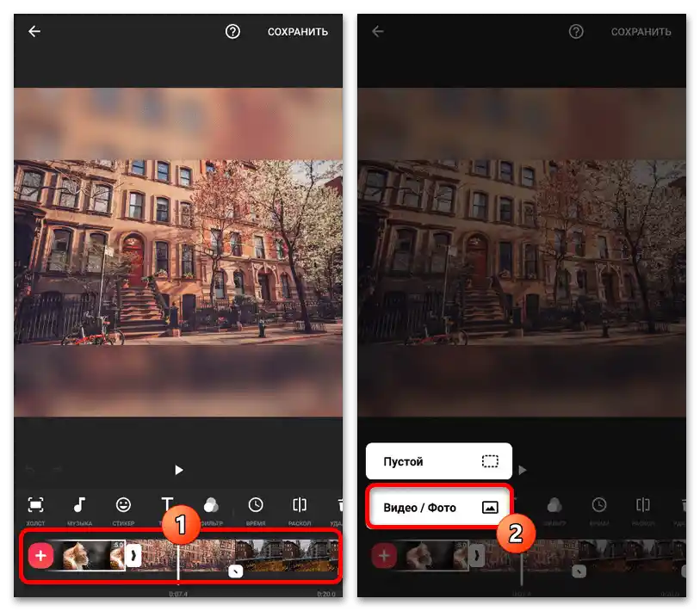The width and height of the screenshot is (700, 611).
Task: Tap the picture icon next to Видео / Фото
Action: [x=490, y=508]
